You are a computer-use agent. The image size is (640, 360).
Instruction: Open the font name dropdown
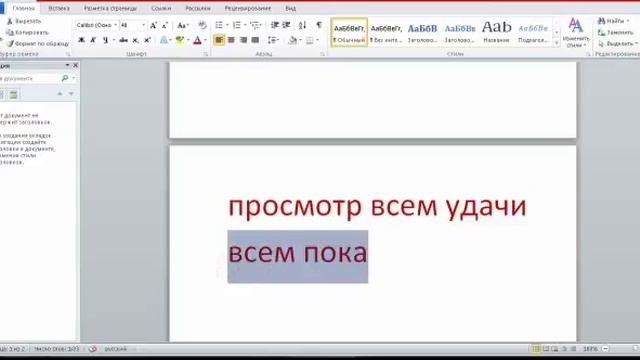(116, 25)
